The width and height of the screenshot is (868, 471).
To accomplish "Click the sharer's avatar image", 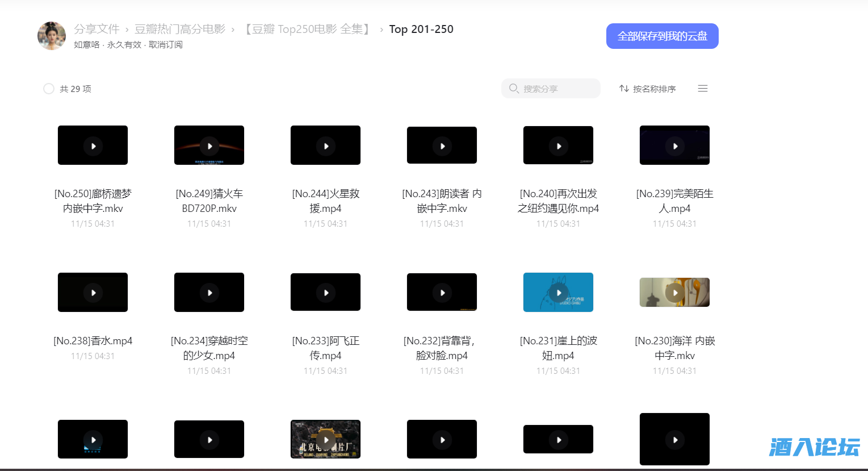I will (51, 36).
